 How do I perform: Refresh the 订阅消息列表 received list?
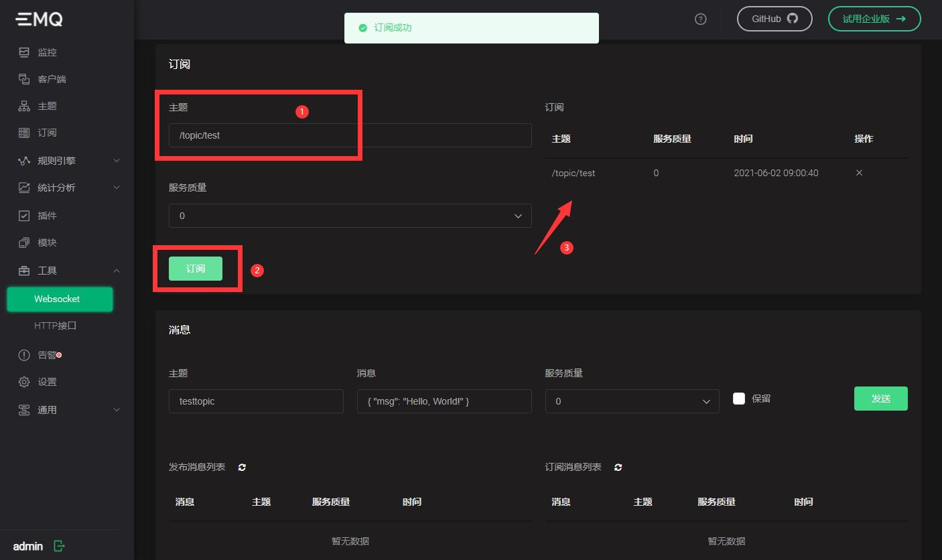click(x=618, y=468)
